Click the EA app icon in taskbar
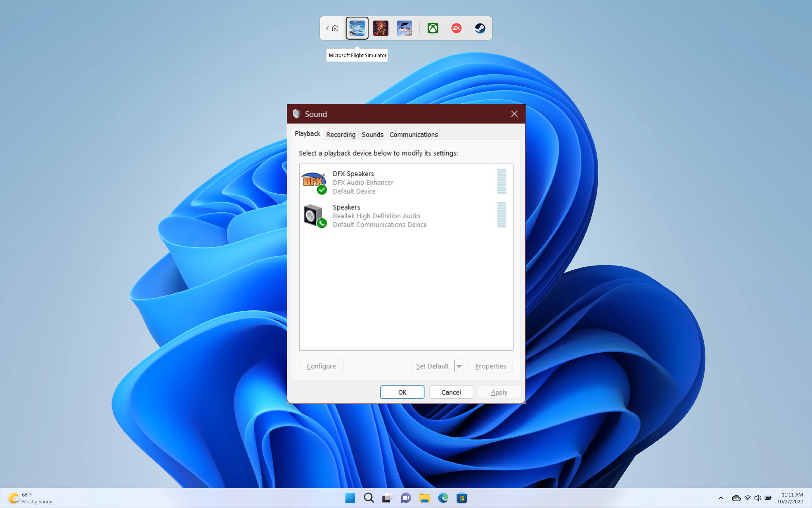The width and height of the screenshot is (812, 508). click(x=456, y=27)
